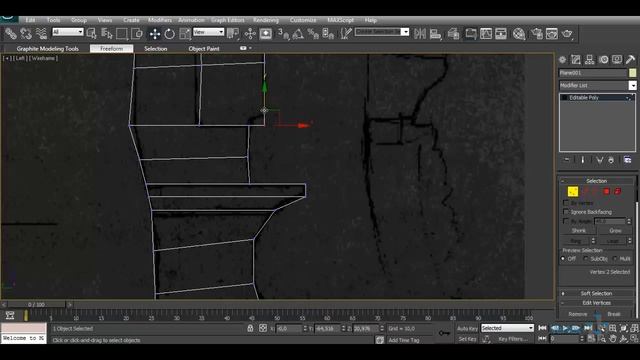Select Preview Selection Multi radio
Viewport: 640px width, 360px height.
(x=615, y=259)
